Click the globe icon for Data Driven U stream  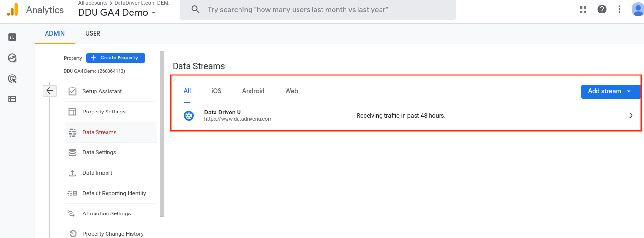189,115
